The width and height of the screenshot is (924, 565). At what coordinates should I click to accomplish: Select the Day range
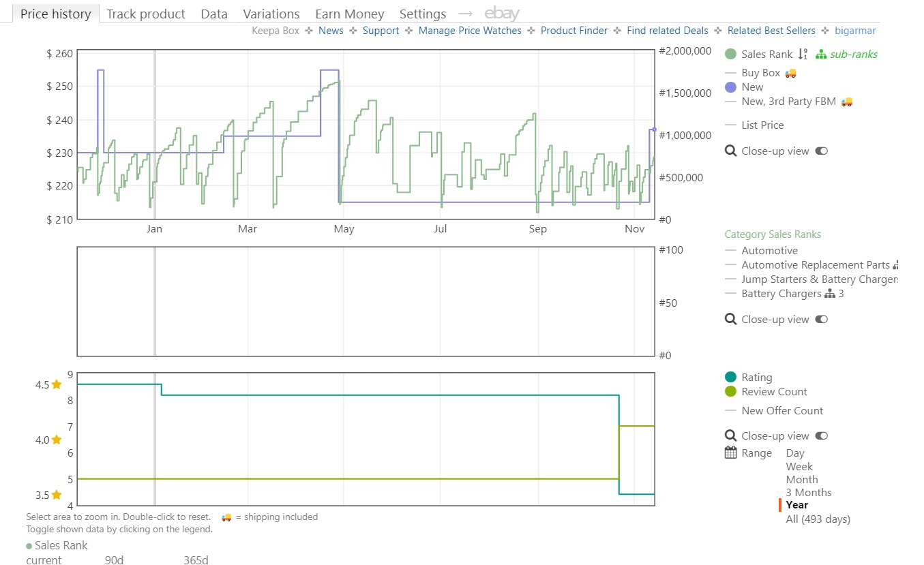[x=795, y=453]
